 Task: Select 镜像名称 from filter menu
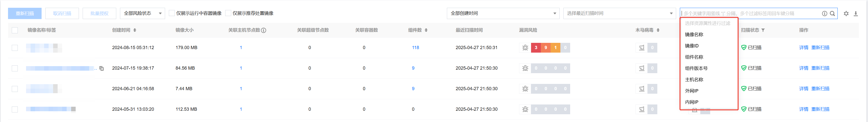(x=694, y=34)
